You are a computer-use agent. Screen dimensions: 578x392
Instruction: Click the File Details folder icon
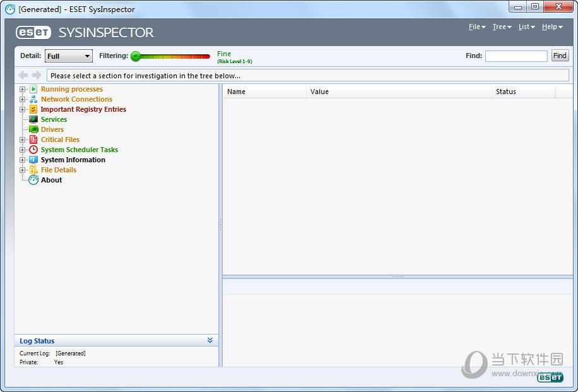click(x=33, y=170)
